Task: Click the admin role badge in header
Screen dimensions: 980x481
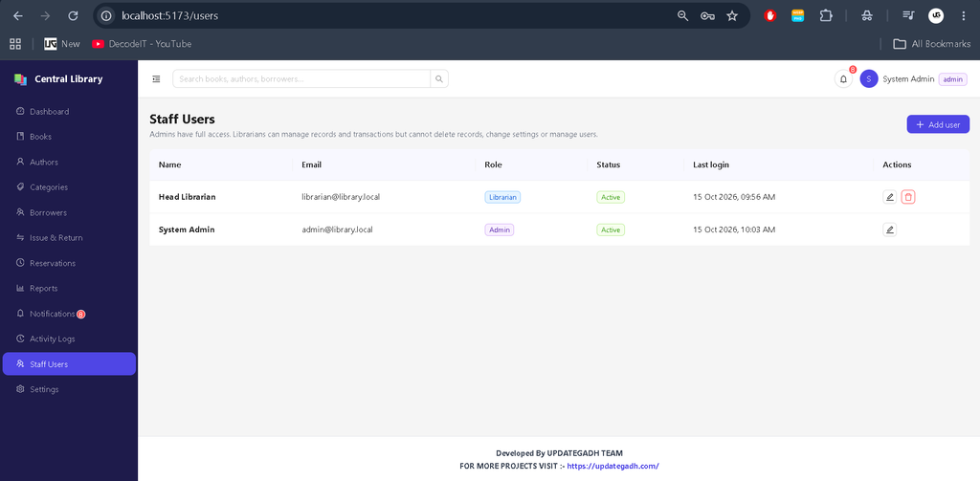Action: [953, 79]
